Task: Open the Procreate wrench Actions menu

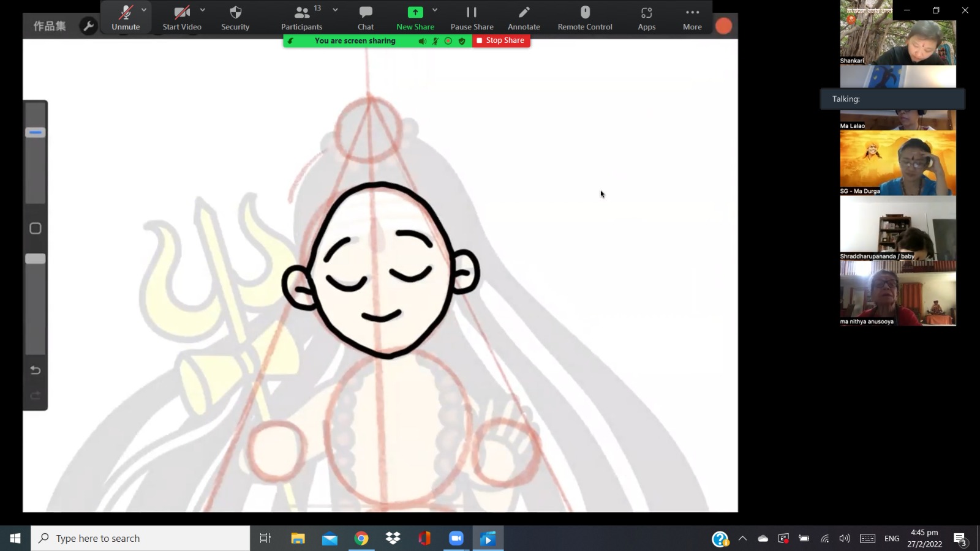Action: click(89, 26)
